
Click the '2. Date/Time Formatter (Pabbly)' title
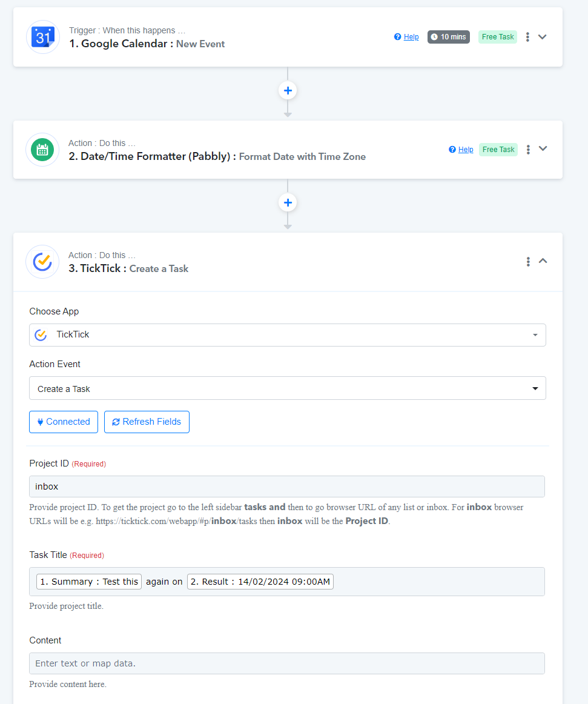[x=217, y=157]
